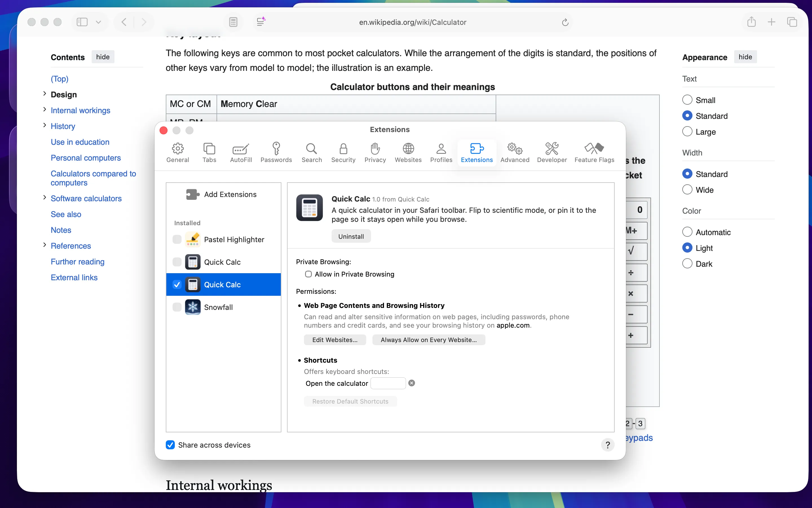
Task: Select Automatic color mode
Action: point(687,232)
